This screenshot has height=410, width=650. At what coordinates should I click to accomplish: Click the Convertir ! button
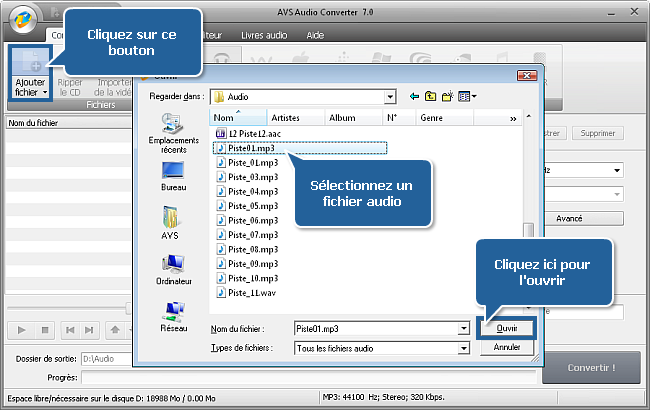pos(592,368)
